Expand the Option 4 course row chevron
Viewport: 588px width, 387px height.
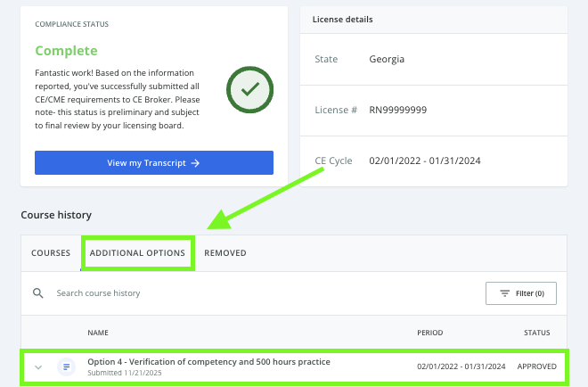pos(38,366)
